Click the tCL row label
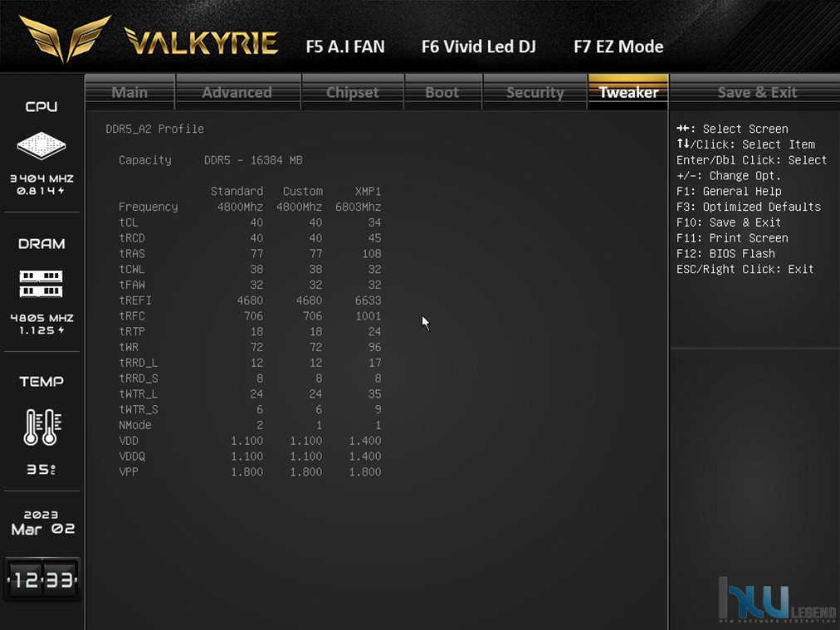This screenshot has width=840, height=630. (x=129, y=222)
